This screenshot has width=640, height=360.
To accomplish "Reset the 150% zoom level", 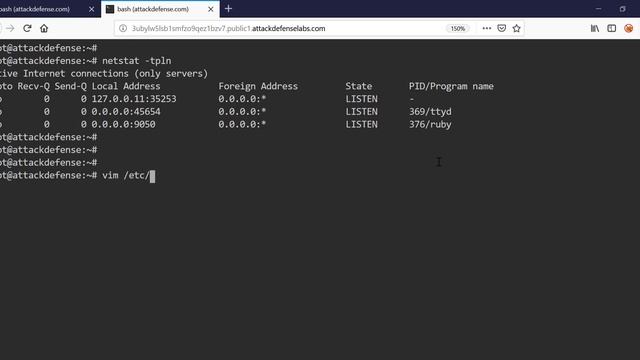I will 458,28.
